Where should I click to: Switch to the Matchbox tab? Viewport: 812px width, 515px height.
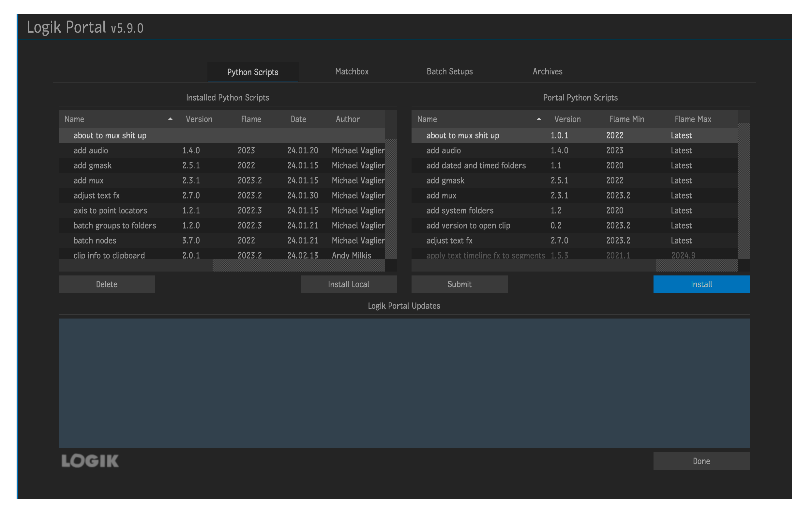(x=352, y=71)
